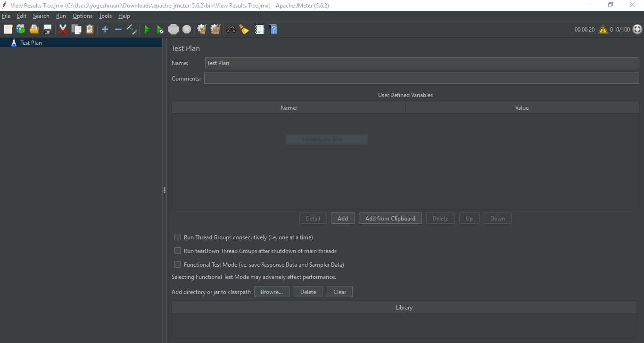Open the Templates icon in toolbar
The image size is (644, 343).
pyautogui.click(x=21, y=30)
